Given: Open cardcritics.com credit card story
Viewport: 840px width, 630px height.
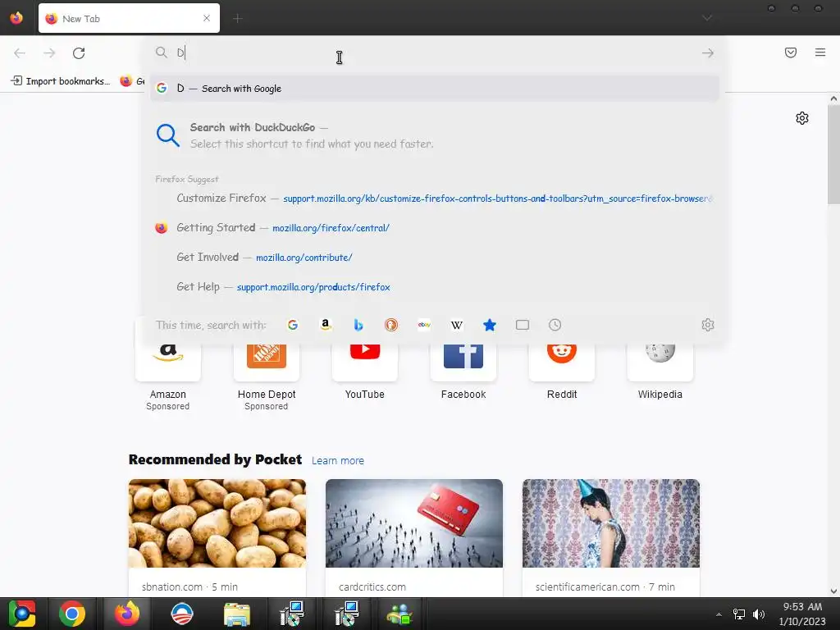Looking at the screenshot, I should point(414,537).
